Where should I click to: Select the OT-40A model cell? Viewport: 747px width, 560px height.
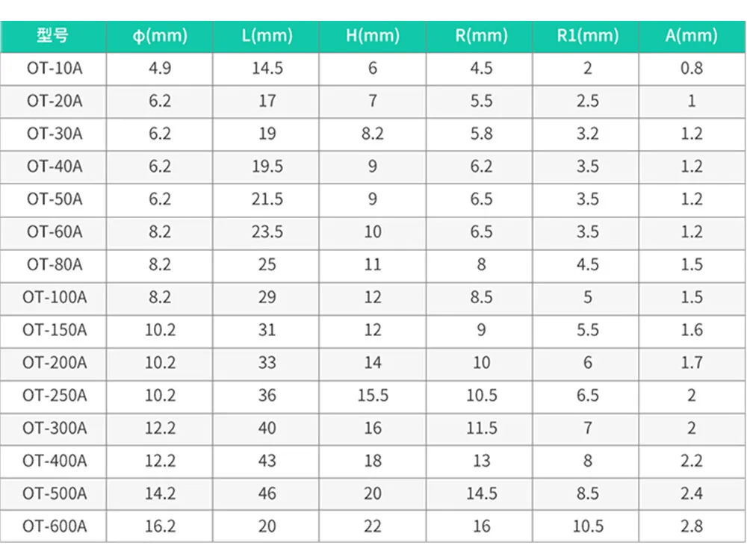pos(53,167)
